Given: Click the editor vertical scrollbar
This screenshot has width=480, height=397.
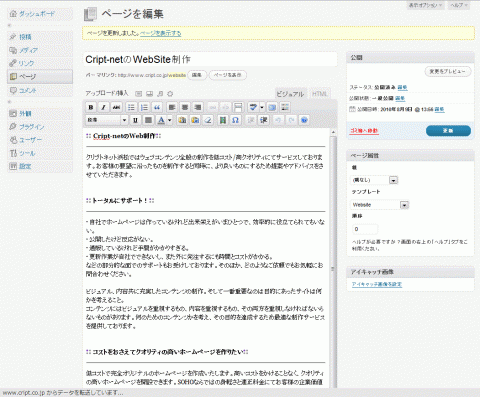Looking at the screenshot, I should tap(333, 258).
